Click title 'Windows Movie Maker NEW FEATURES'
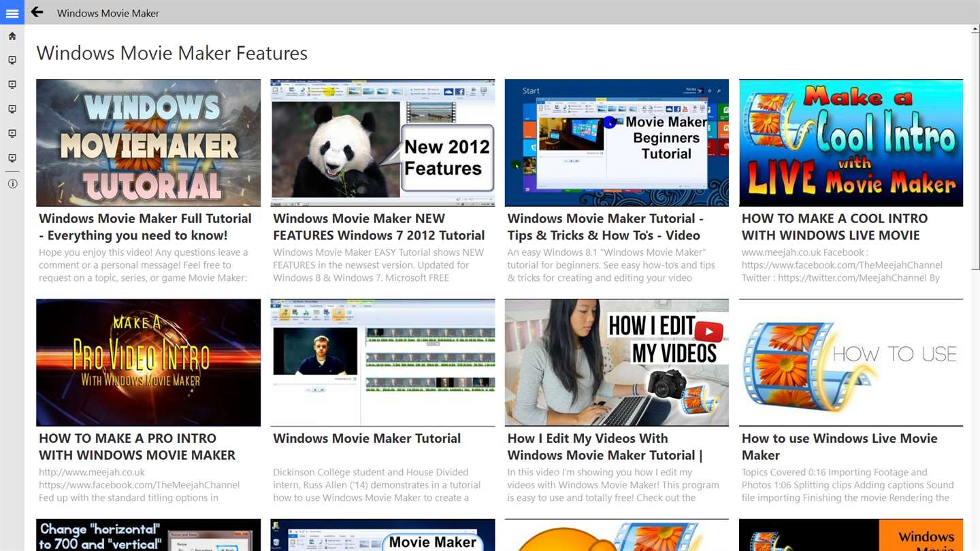980x551 pixels. pos(379,227)
